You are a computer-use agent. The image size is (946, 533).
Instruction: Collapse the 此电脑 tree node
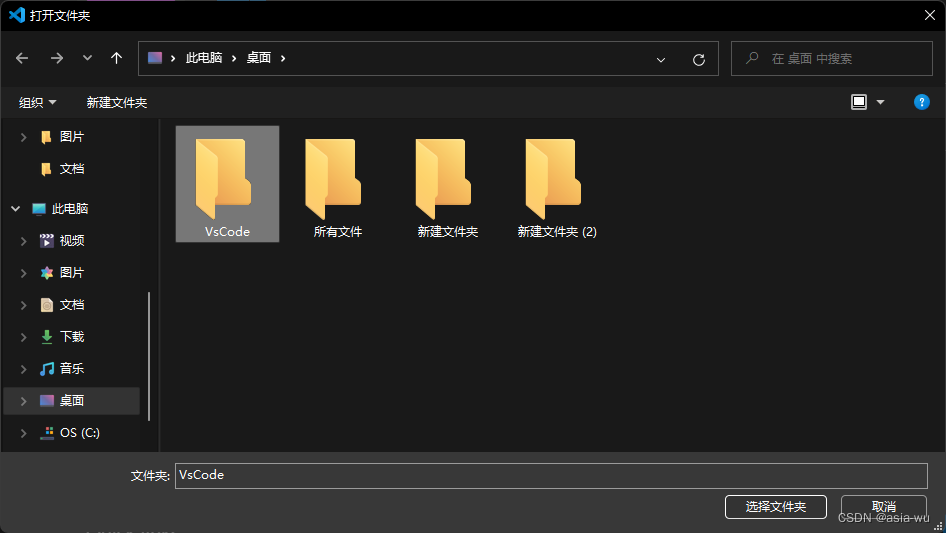[15, 209]
